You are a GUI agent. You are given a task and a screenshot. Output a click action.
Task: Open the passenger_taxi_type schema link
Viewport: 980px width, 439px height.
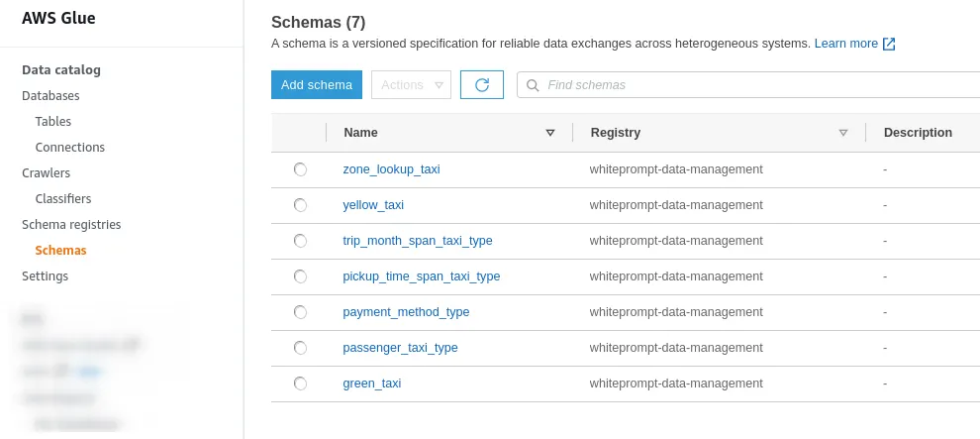click(x=400, y=348)
